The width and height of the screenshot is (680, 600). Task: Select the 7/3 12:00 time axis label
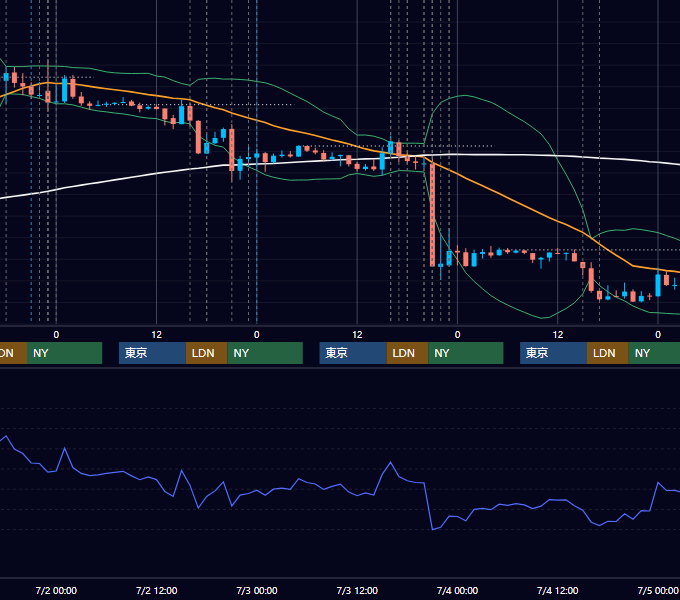357,590
